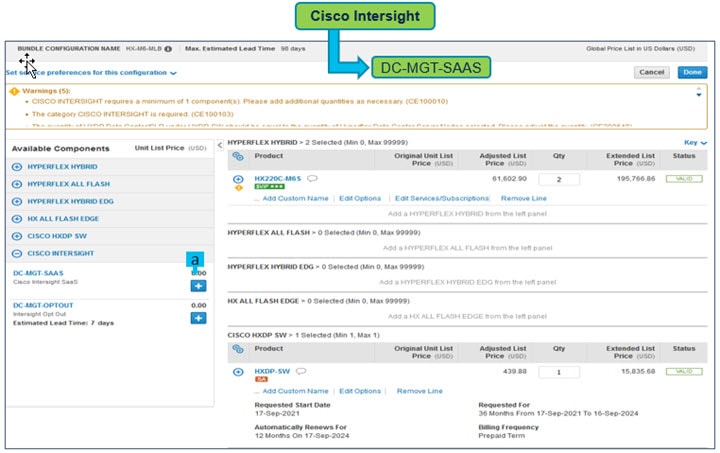Click Edit Options for HX220C-M6S

[x=360, y=198]
